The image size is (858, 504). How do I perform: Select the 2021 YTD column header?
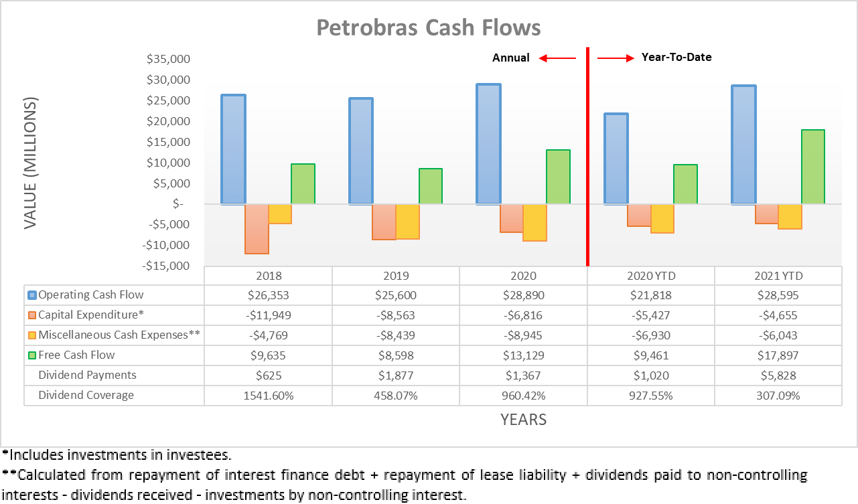pyautogui.click(x=778, y=276)
